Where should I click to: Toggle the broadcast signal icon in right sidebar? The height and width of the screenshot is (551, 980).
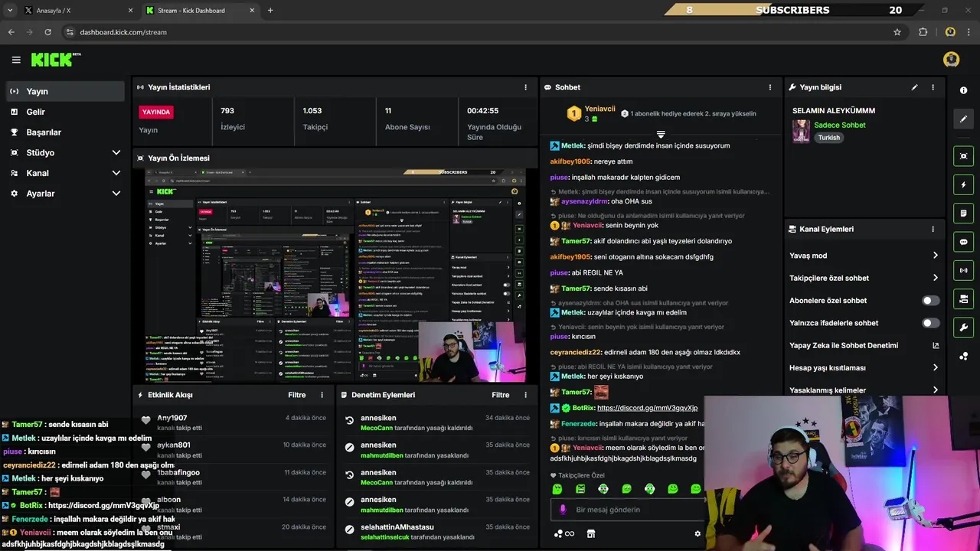pos(963,270)
